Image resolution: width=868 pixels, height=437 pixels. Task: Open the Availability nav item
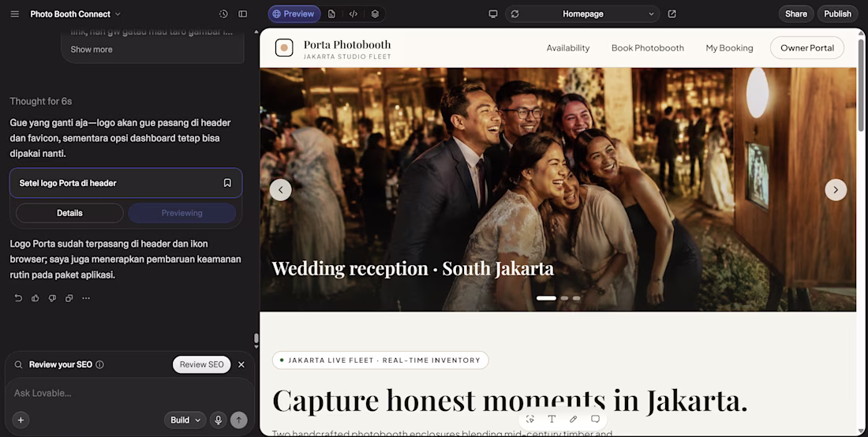568,48
